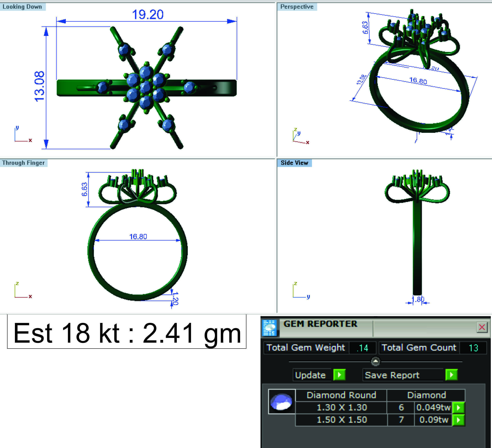Click the 6.63 dimension in Through Finger view
Screen dimensions: 492x448
[x=84, y=189]
